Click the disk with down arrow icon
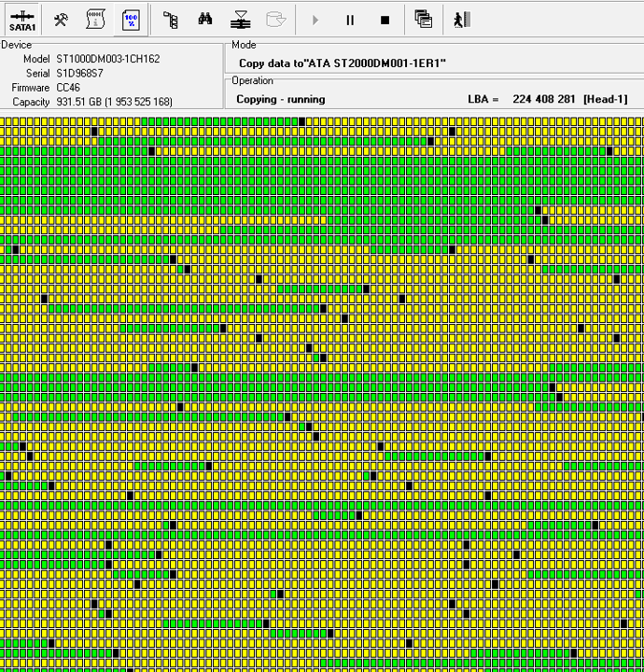644x672 pixels. tap(241, 20)
